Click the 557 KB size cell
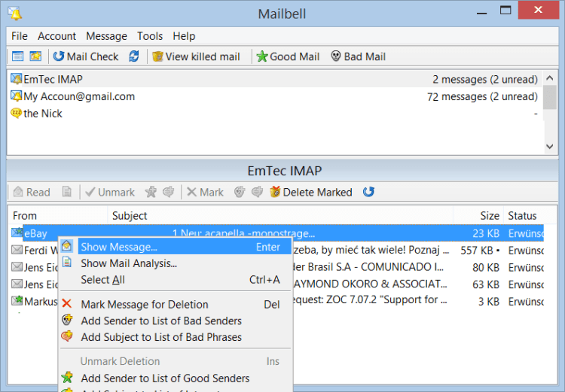The image size is (565, 392). point(480,251)
